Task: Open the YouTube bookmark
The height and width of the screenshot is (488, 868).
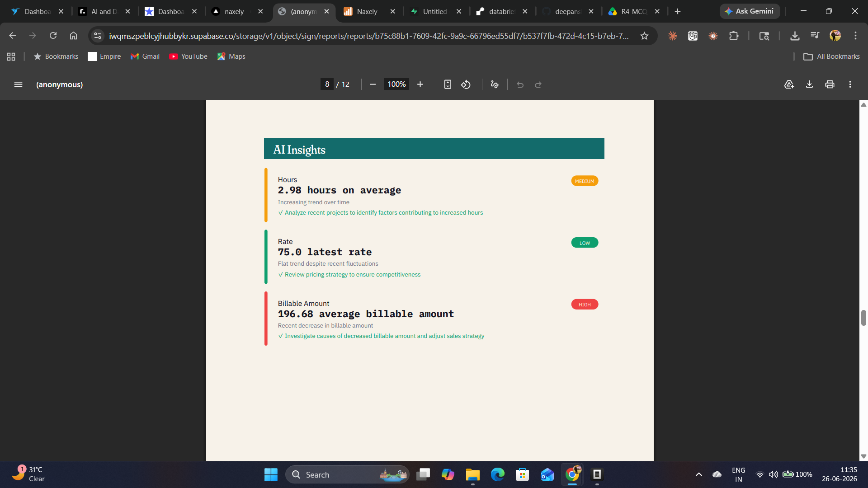Action: click(188, 56)
